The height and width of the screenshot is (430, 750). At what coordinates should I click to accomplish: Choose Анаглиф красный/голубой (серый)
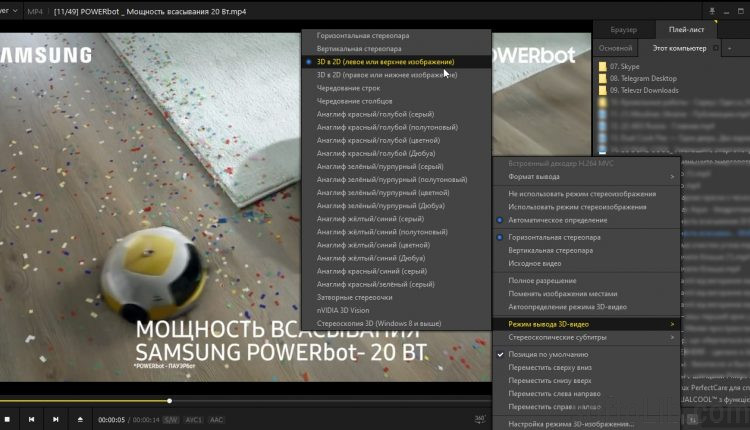pyautogui.click(x=397, y=114)
